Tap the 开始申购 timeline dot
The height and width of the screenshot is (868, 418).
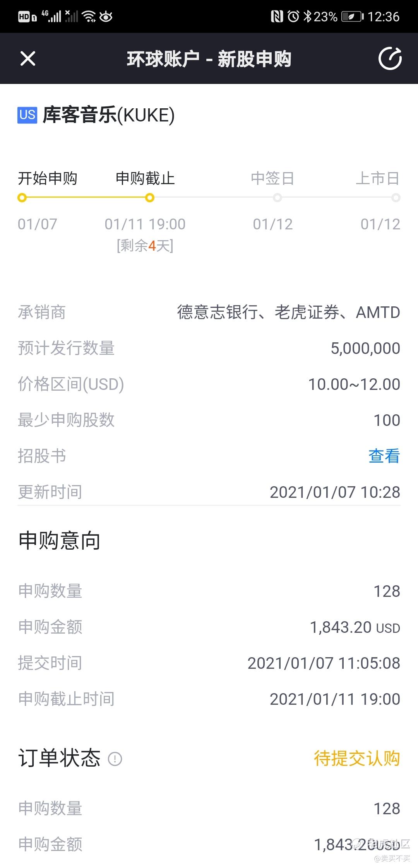22,198
